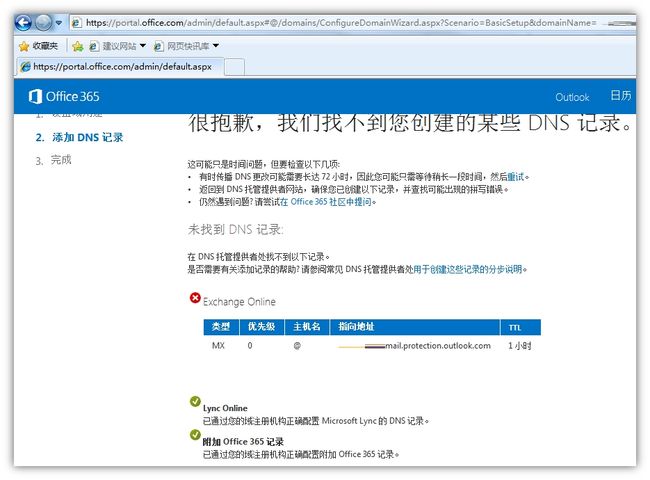
Task: Click the 未找到 DNS 记录 heading
Action: tap(235, 229)
